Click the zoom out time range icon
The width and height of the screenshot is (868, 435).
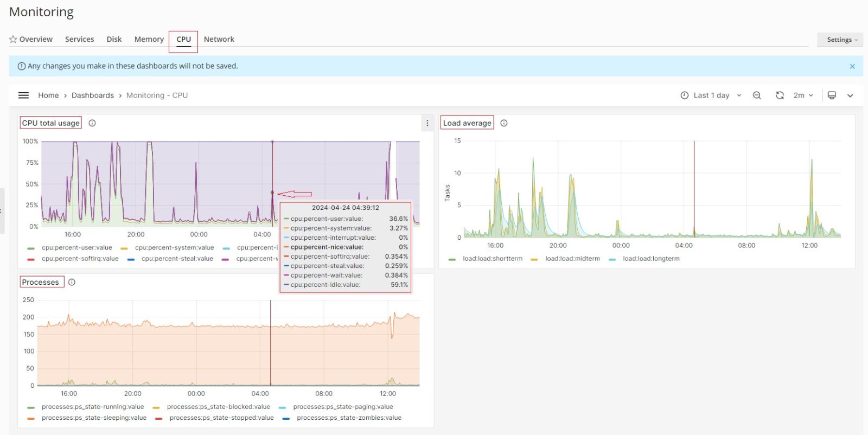point(757,95)
